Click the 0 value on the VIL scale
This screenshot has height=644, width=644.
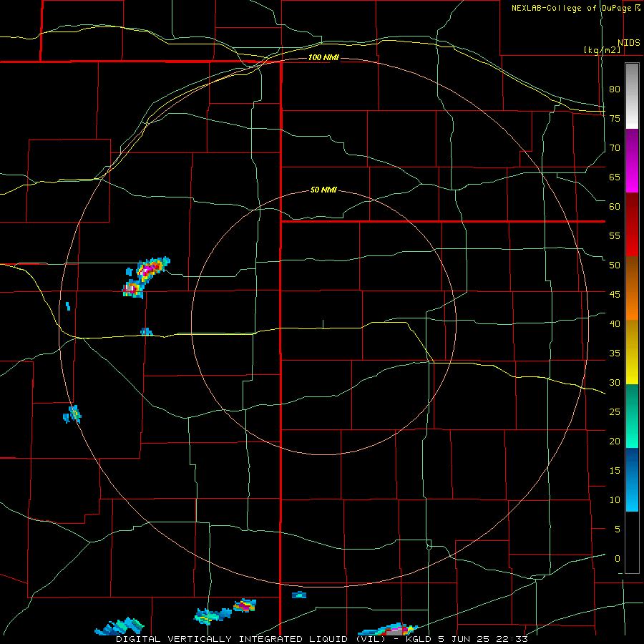(x=618, y=559)
